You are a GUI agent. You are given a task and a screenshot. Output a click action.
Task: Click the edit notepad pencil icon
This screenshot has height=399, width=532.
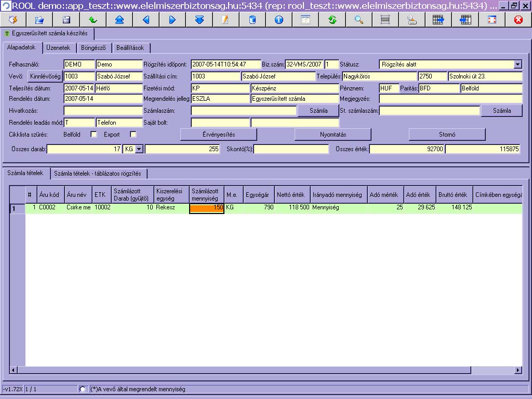[225, 20]
